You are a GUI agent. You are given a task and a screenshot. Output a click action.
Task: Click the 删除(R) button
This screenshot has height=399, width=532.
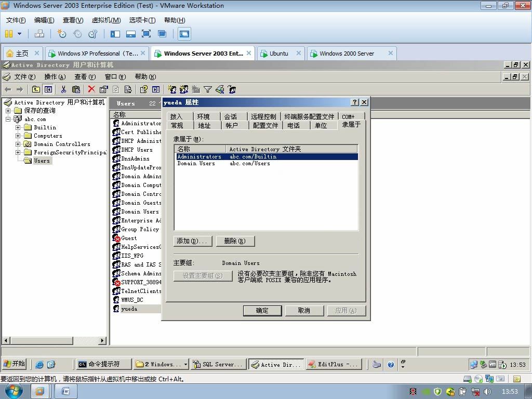click(x=235, y=241)
